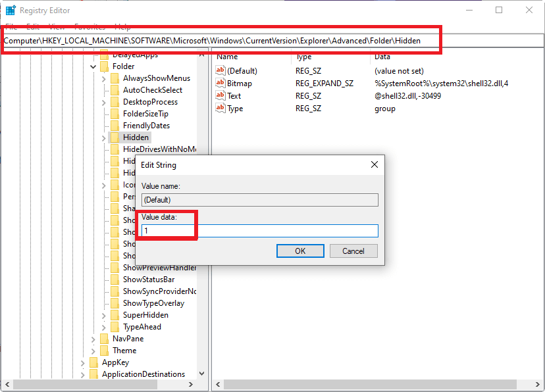Click the ShowSyncProviderNotifications folder icon

pos(115,291)
